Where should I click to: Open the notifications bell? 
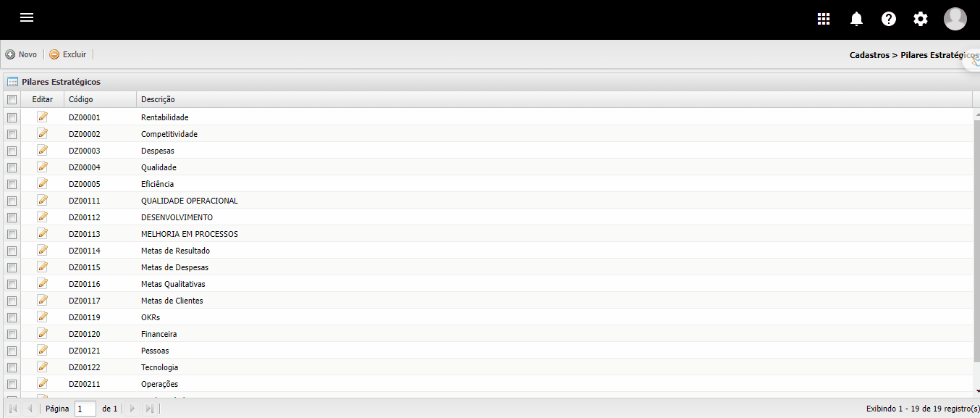[857, 19]
